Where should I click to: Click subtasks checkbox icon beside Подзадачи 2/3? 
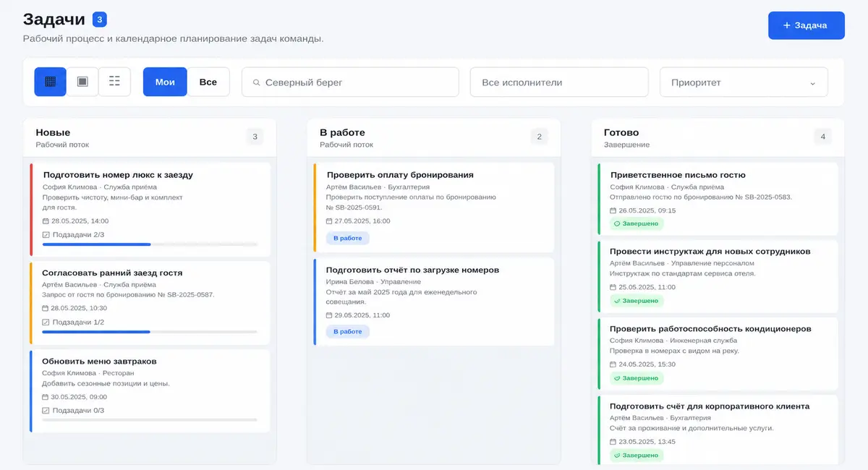pyautogui.click(x=46, y=234)
